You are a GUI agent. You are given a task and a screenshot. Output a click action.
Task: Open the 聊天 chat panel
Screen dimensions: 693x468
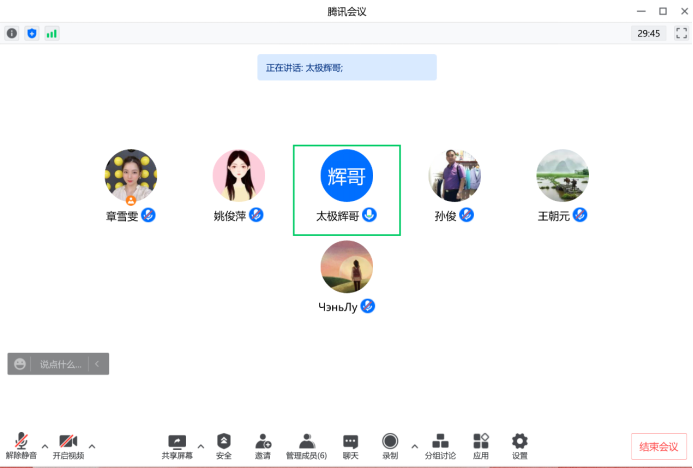[x=350, y=446]
